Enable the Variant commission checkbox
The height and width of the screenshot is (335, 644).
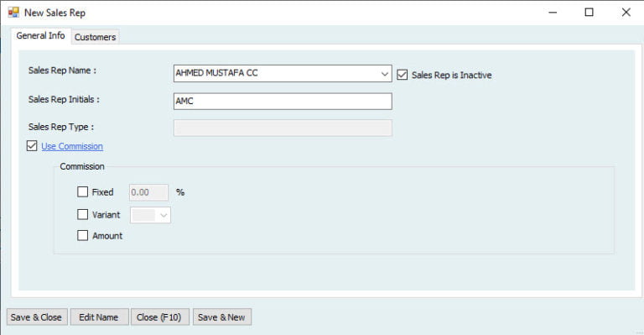(82, 215)
